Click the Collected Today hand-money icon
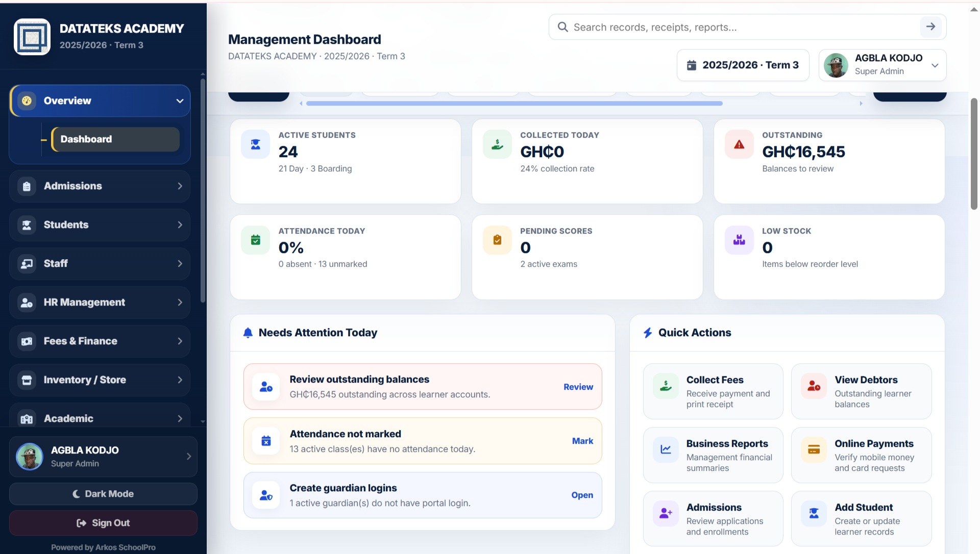 (x=497, y=144)
